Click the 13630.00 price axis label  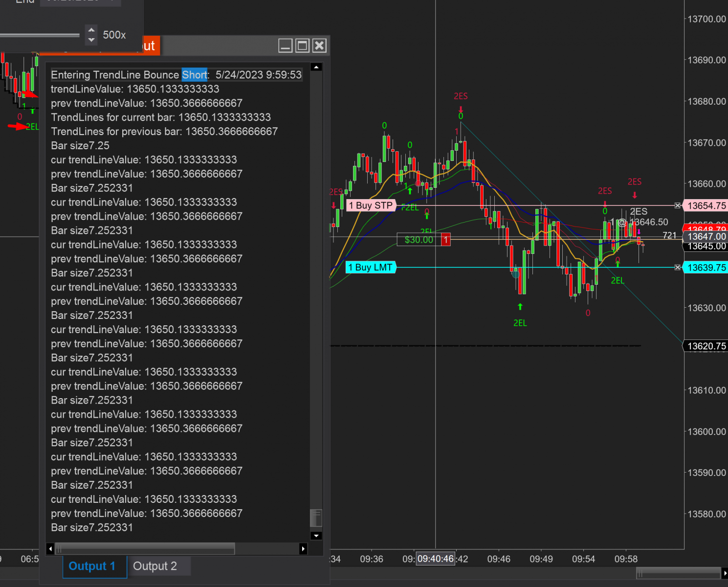pos(707,308)
